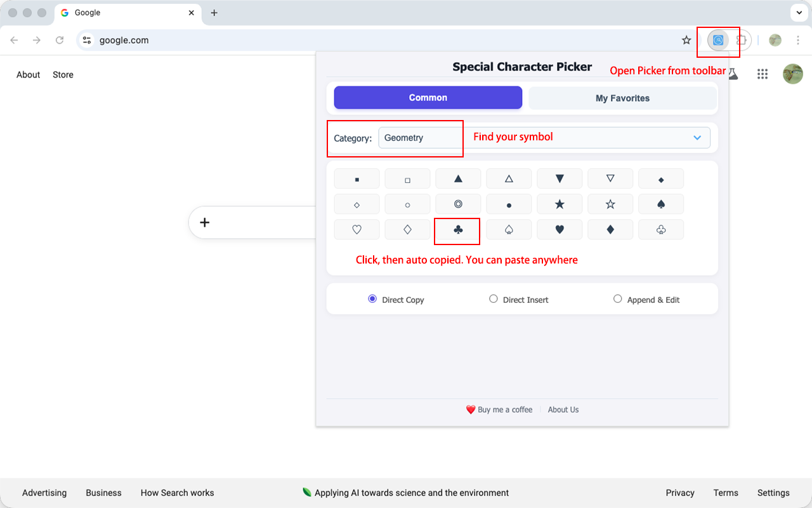
Task: Select the Common tab
Action: click(x=428, y=97)
